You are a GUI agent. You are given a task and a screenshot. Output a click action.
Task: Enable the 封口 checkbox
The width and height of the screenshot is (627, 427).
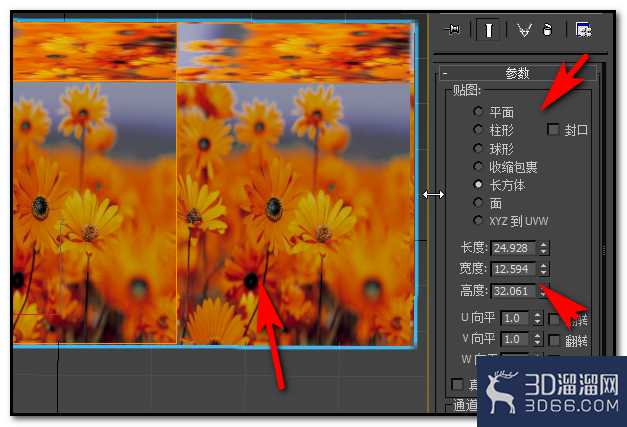click(553, 129)
